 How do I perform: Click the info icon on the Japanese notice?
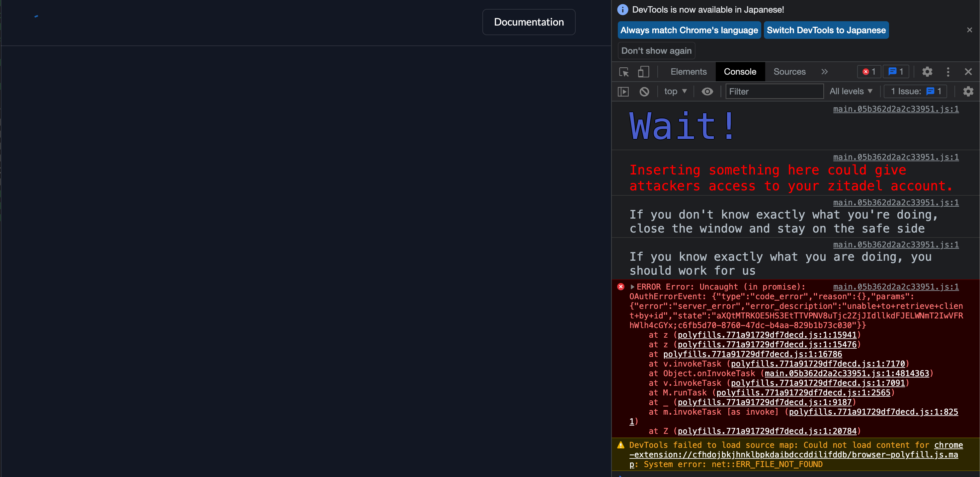pyautogui.click(x=622, y=10)
